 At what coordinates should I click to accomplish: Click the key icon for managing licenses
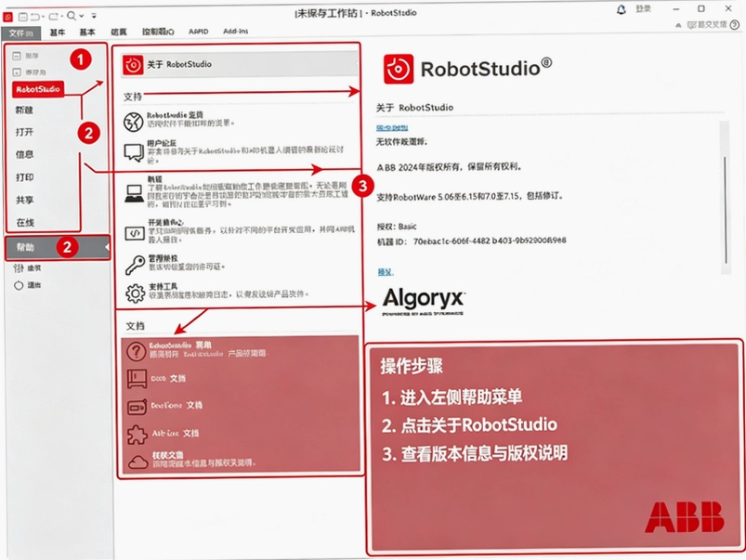point(135,265)
